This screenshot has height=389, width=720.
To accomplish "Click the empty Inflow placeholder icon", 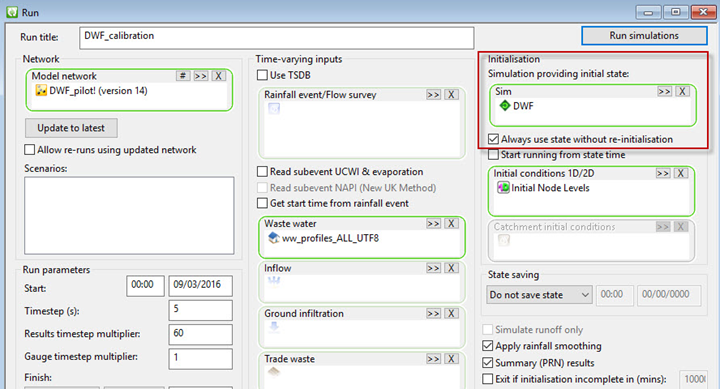I will (x=274, y=281).
